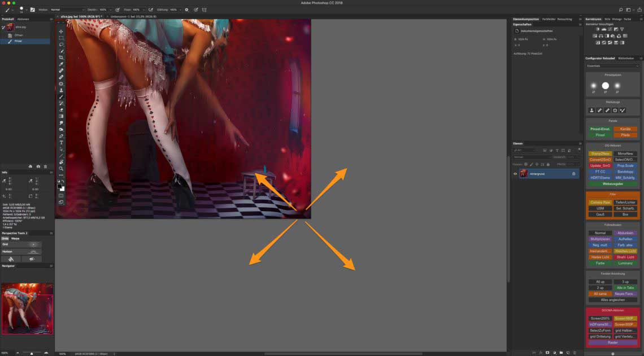Open smoothing options gear icon
Image resolution: width=644 pixels, height=356 pixels.
tap(186, 10)
